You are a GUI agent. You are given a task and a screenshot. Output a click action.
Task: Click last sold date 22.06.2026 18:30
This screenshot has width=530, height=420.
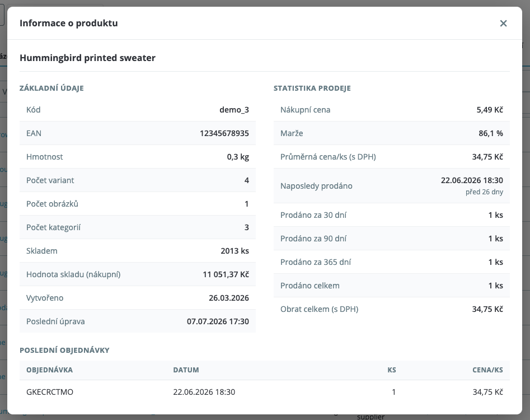[x=472, y=180]
